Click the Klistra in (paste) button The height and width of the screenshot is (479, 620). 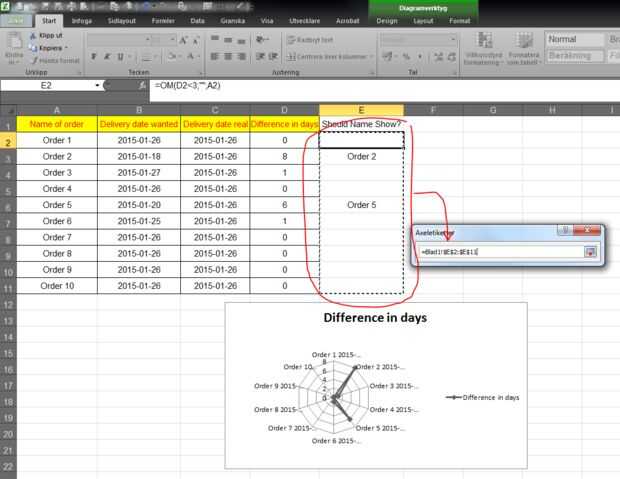click(x=14, y=47)
